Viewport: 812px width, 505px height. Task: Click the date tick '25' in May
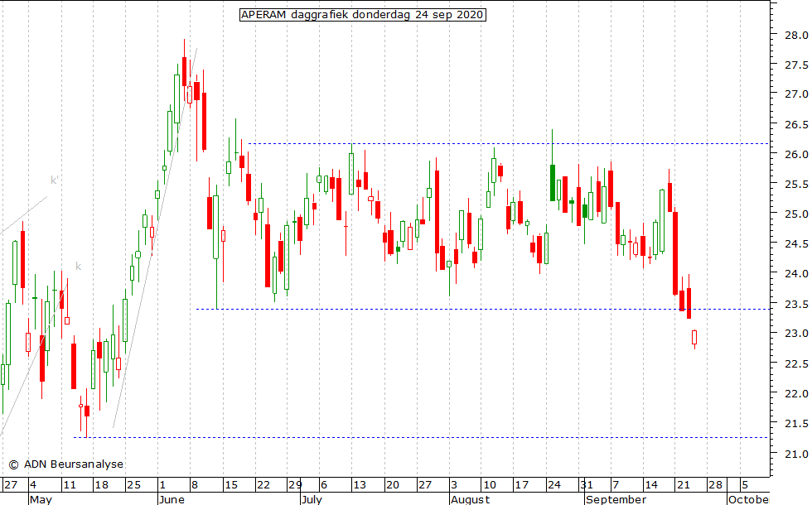134,485
